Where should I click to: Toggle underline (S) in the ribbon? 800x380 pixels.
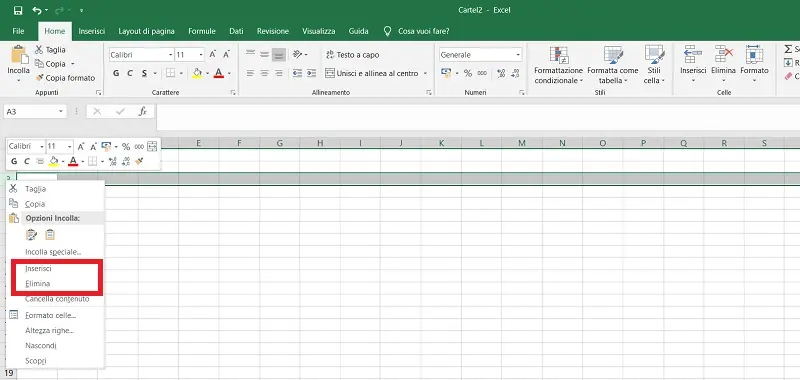click(144, 73)
